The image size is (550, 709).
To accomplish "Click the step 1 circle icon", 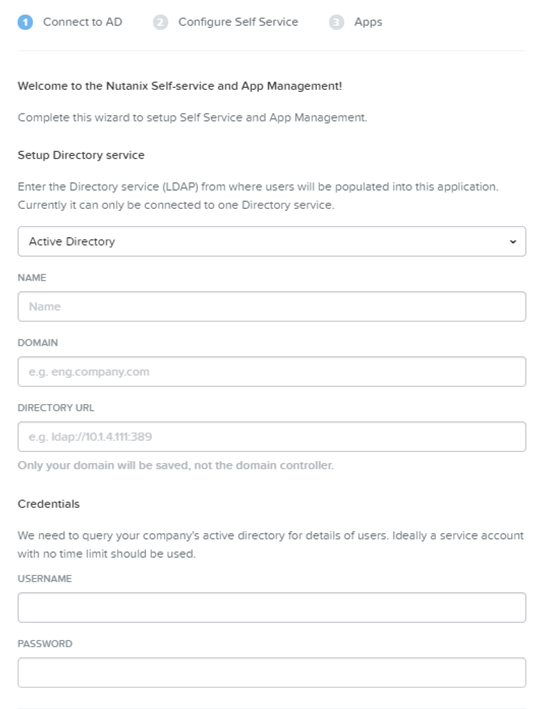I will pyautogui.click(x=25, y=22).
